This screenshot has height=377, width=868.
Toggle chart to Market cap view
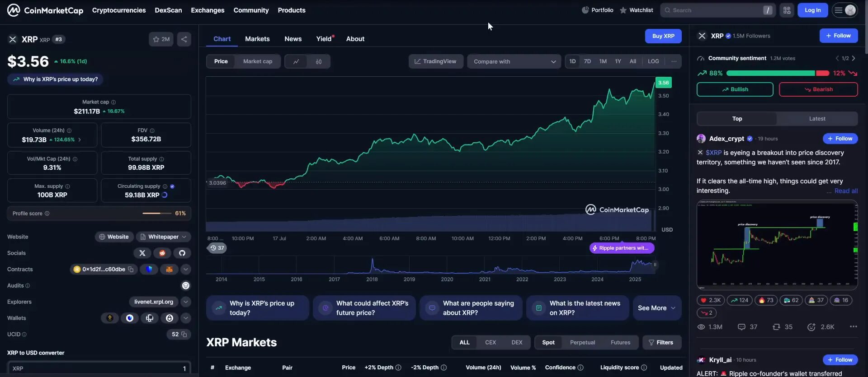coord(257,61)
